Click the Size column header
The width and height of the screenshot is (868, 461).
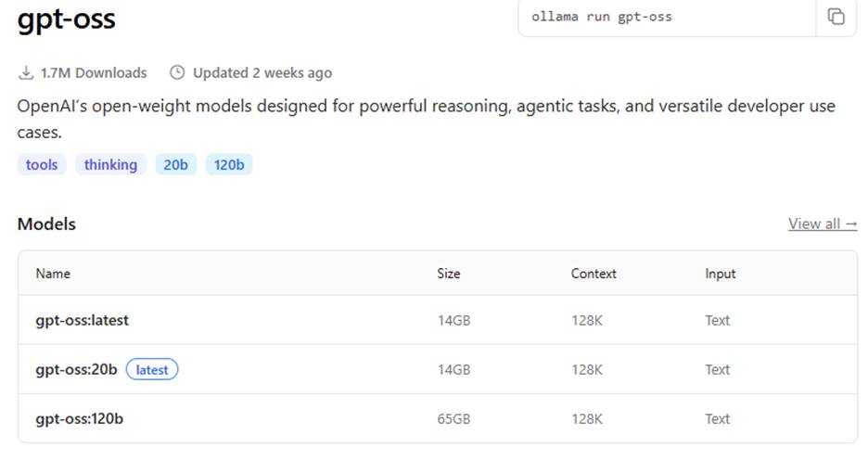[x=449, y=274]
